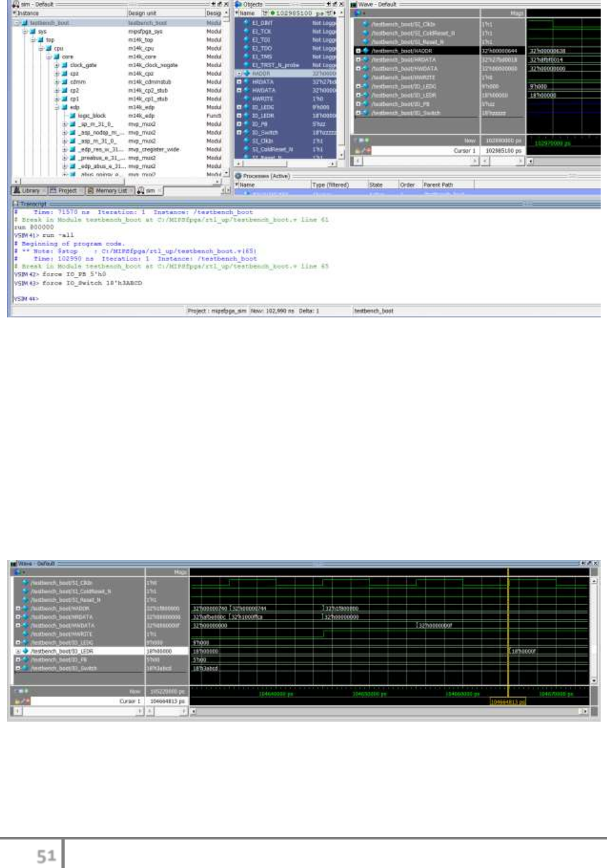Select SI_Reset_N signal in top Wave
Viewport: 607px width, 868px height.
point(407,42)
